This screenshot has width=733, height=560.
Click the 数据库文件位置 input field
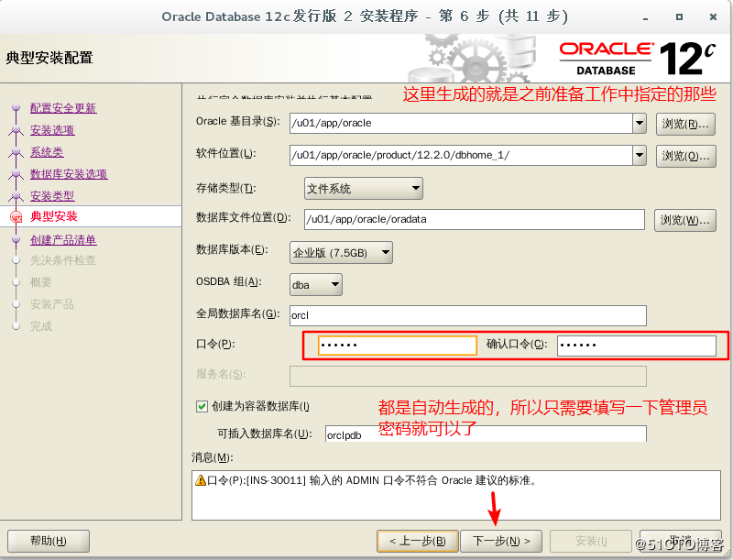click(474, 219)
